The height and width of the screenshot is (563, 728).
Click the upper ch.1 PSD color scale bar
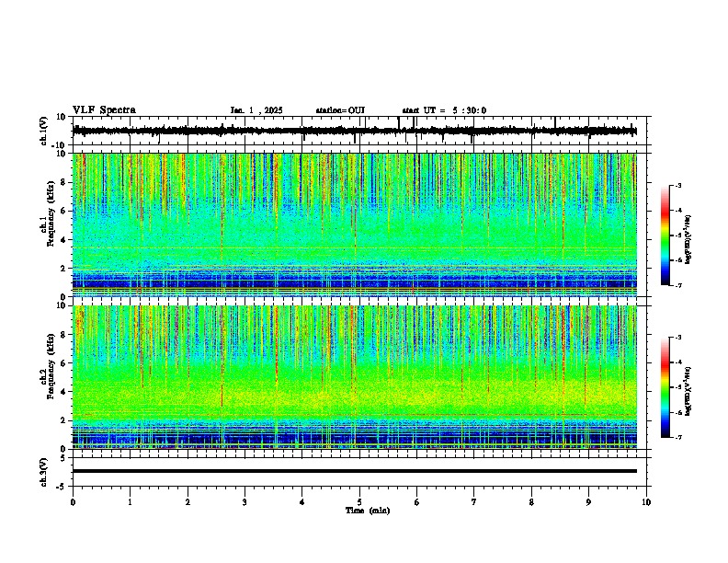665,236
